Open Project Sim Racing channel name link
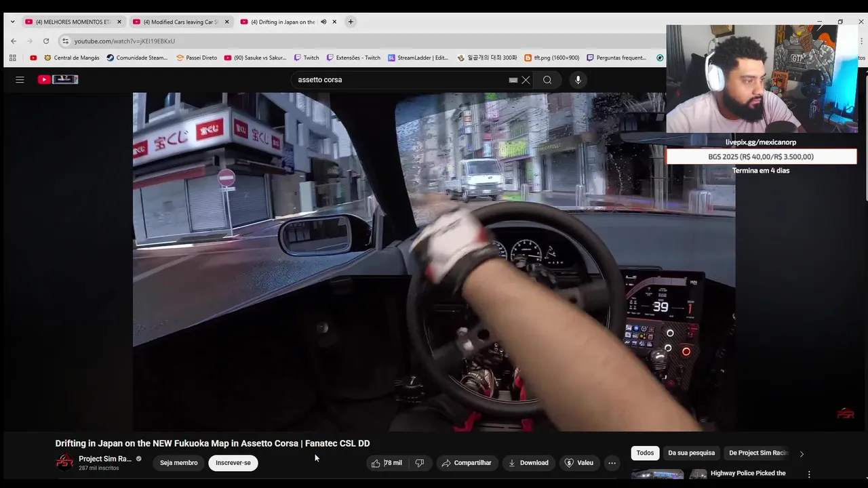868x488 pixels. pyautogui.click(x=105, y=459)
